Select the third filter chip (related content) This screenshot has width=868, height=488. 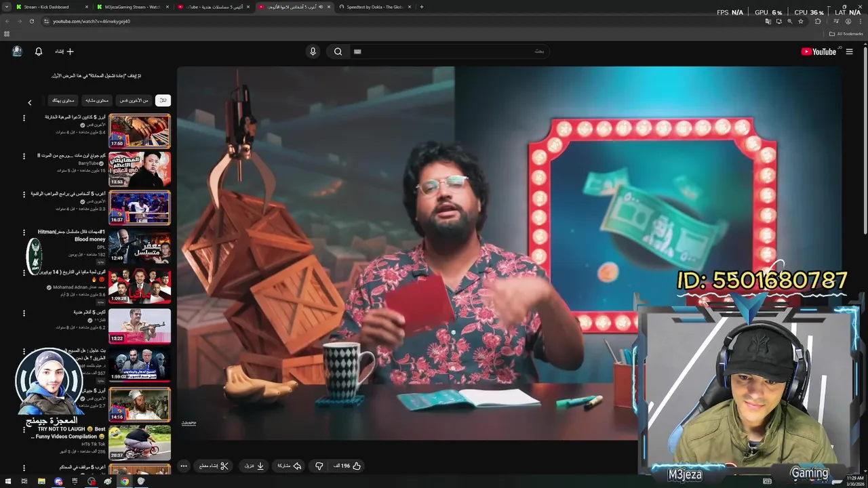(97, 100)
